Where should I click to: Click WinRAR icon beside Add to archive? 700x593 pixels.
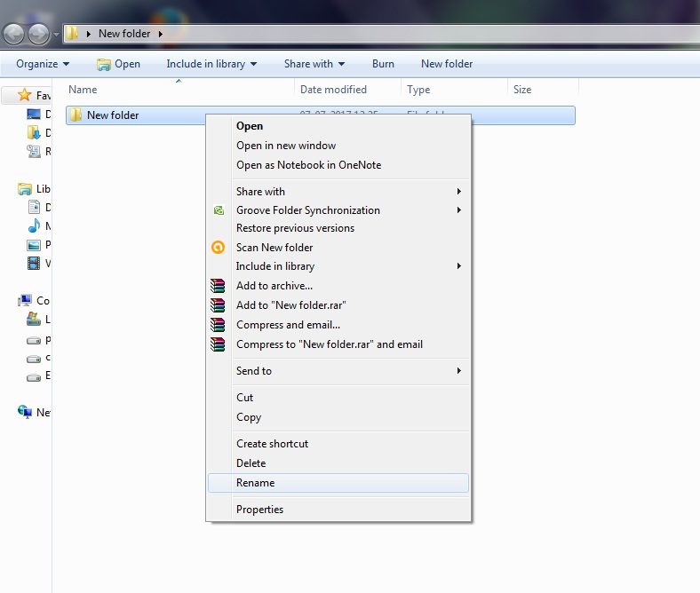[218, 286]
